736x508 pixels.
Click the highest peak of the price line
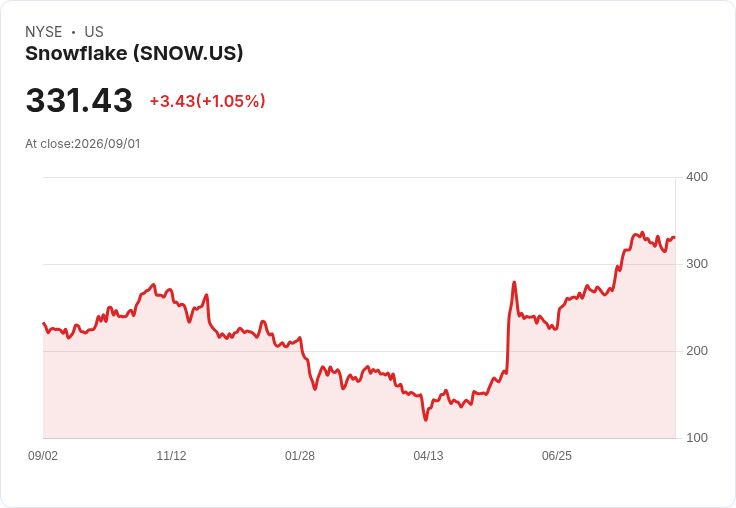tap(642, 232)
